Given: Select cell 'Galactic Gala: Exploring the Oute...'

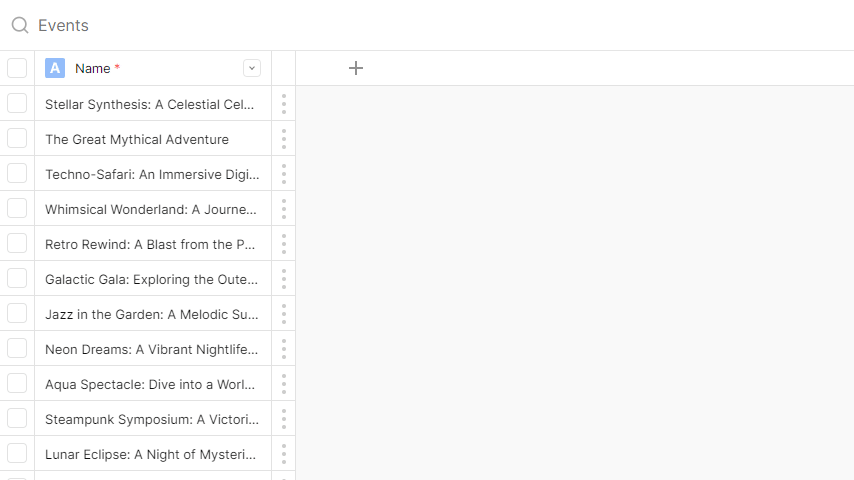Looking at the screenshot, I should pos(153,279).
